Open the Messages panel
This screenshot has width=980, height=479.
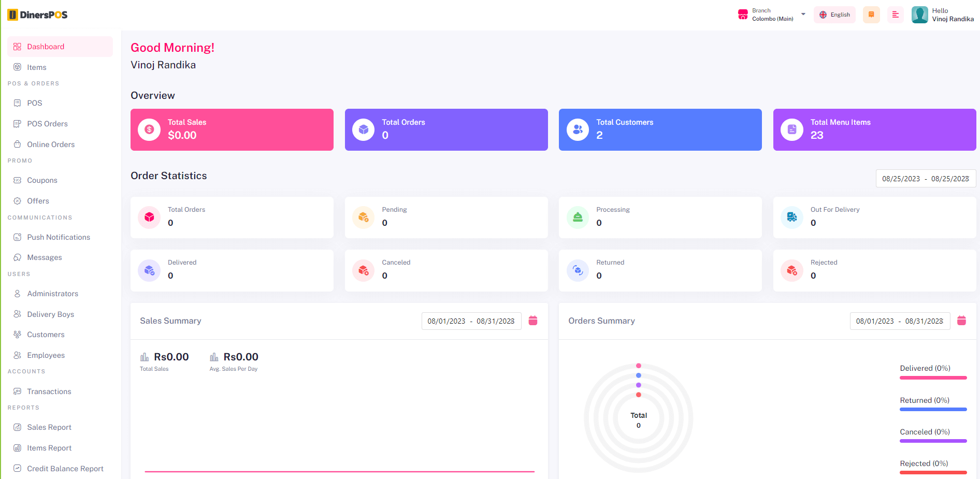[x=44, y=257]
